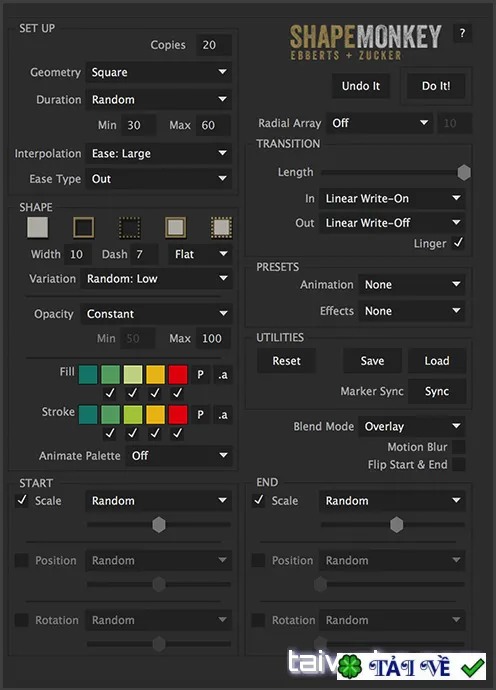Click the Fill palette P button
The height and width of the screenshot is (690, 496).
pyautogui.click(x=200, y=374)
